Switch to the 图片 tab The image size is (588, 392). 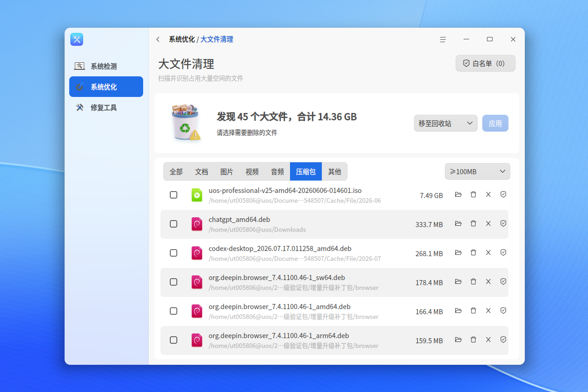[227, 171]
